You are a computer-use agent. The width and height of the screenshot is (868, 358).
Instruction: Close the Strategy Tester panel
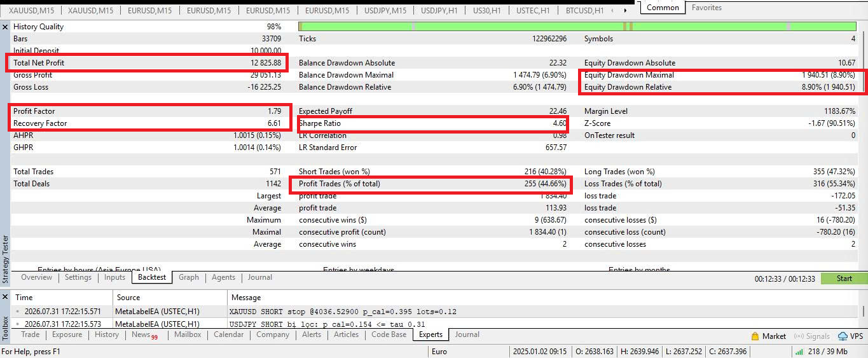[x=5, y=27]
